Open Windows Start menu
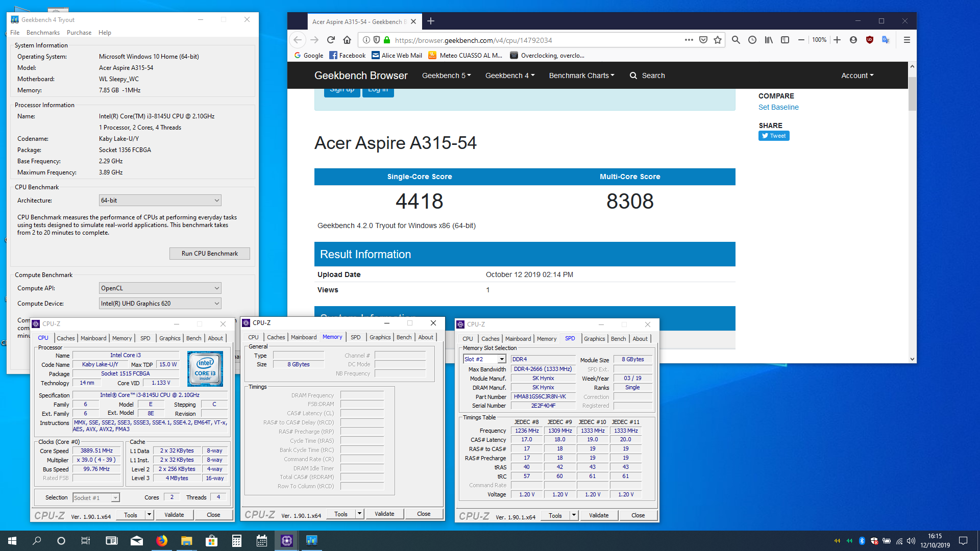This screenshot has width=980, height=551. coord(12,541)
